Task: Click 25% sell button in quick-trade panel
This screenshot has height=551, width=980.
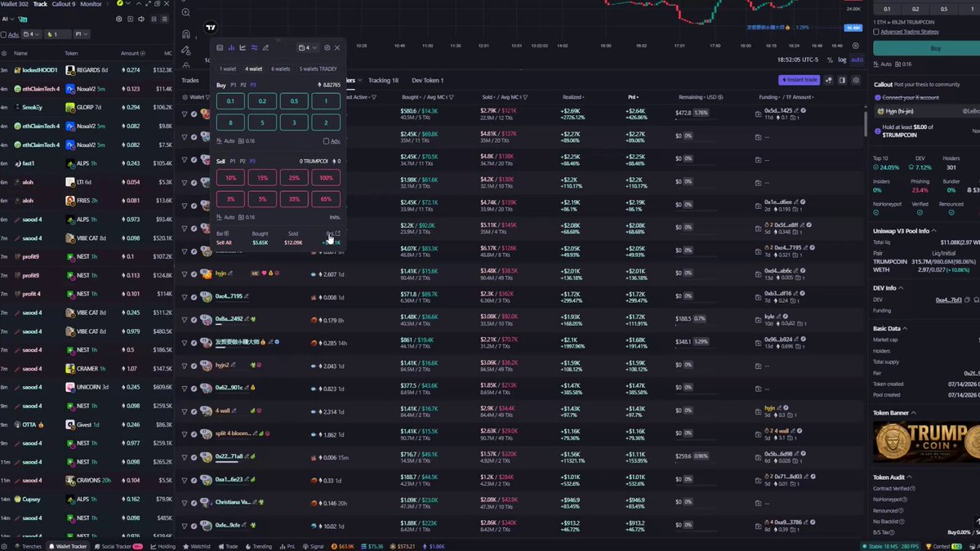Action: tap(294, 177)
